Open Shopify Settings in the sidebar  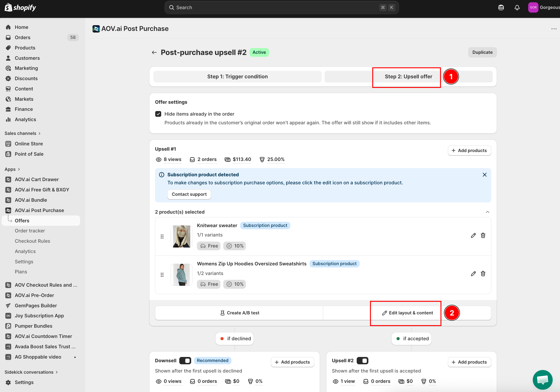point(41,382)
